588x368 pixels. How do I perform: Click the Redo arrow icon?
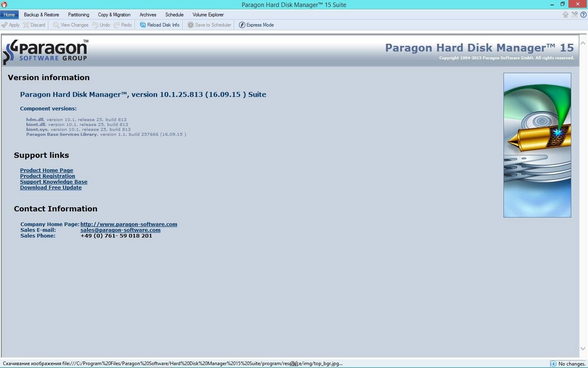click(x=117, y=25)
